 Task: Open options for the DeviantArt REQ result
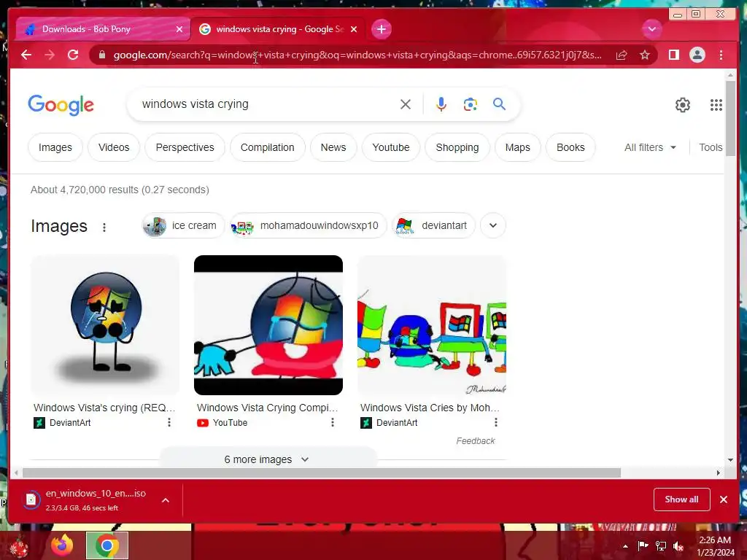pos(169,422)
